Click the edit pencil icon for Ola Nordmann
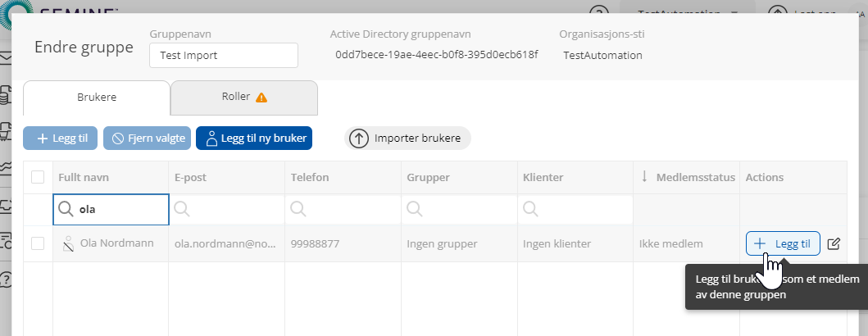 coord(834,243)
